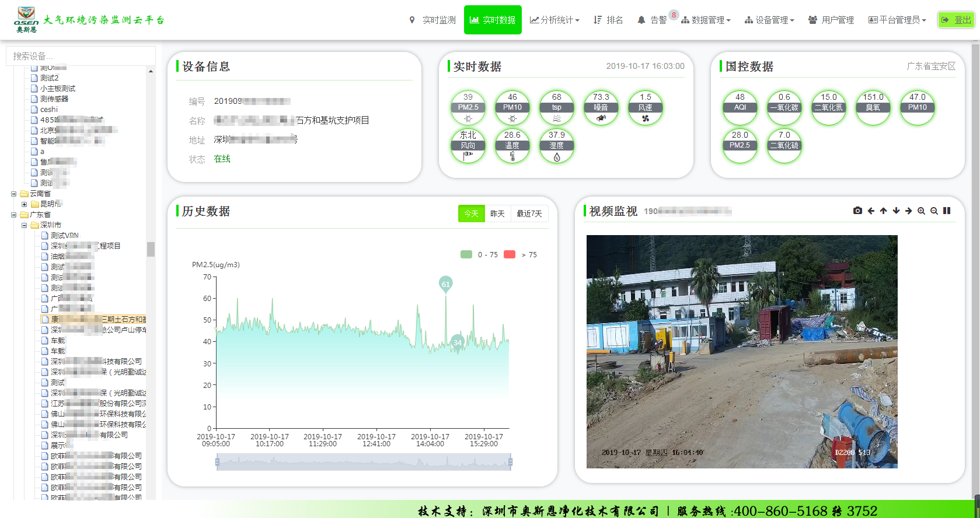
Task: Click the 搜索设备 search field
Action: pos(81,56)
